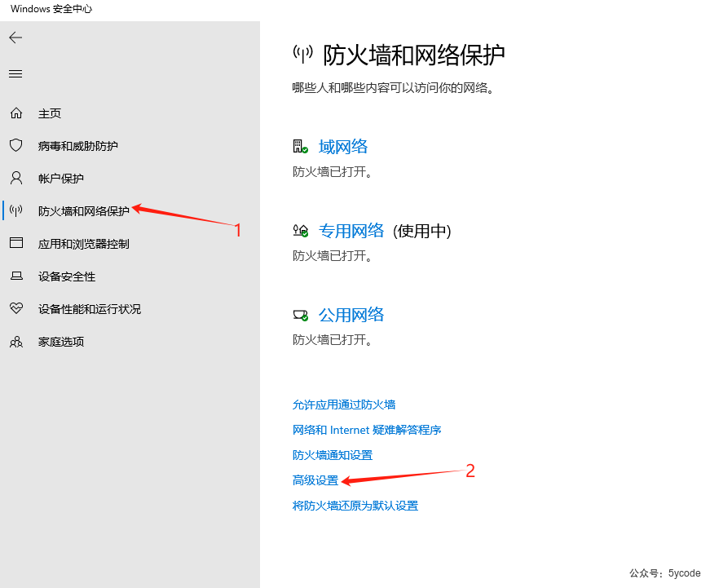Go back with the left arrow icon
710x588 pixels.
tap(15, 38)
